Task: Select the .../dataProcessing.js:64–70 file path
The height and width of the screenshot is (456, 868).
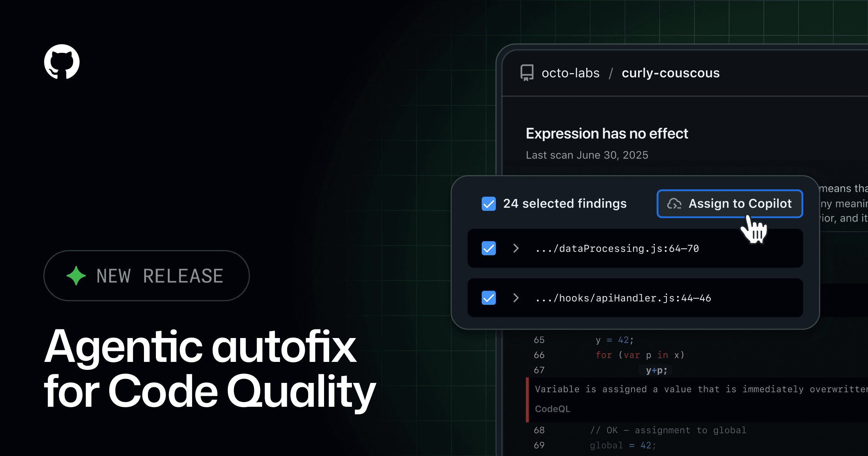Action: coord(617,248)
